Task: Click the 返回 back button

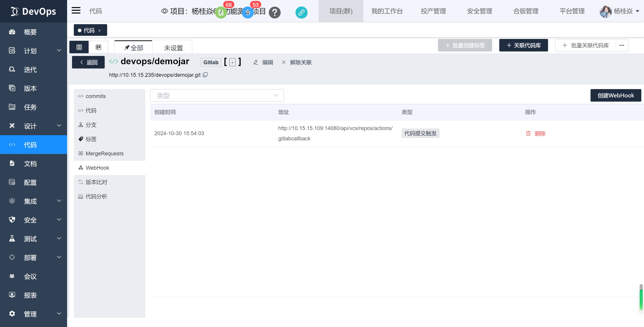Action: [x=88, y=62]
